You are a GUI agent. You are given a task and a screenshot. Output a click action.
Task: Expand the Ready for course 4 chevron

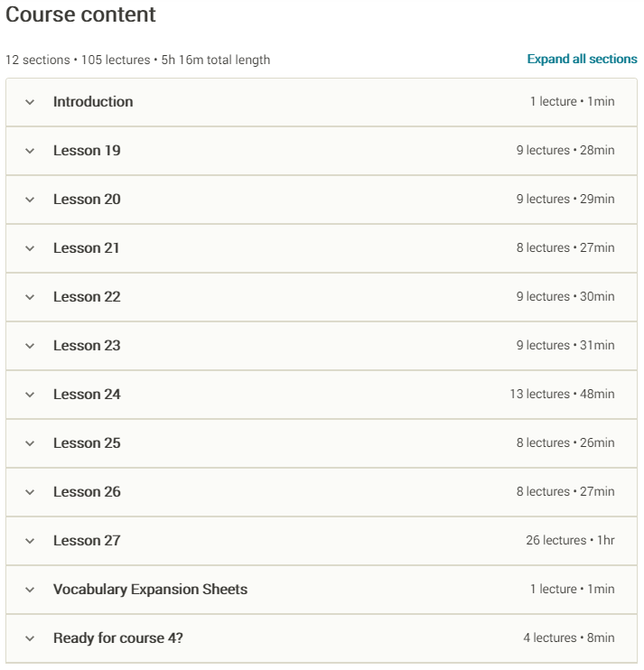[x=30, y=638]
